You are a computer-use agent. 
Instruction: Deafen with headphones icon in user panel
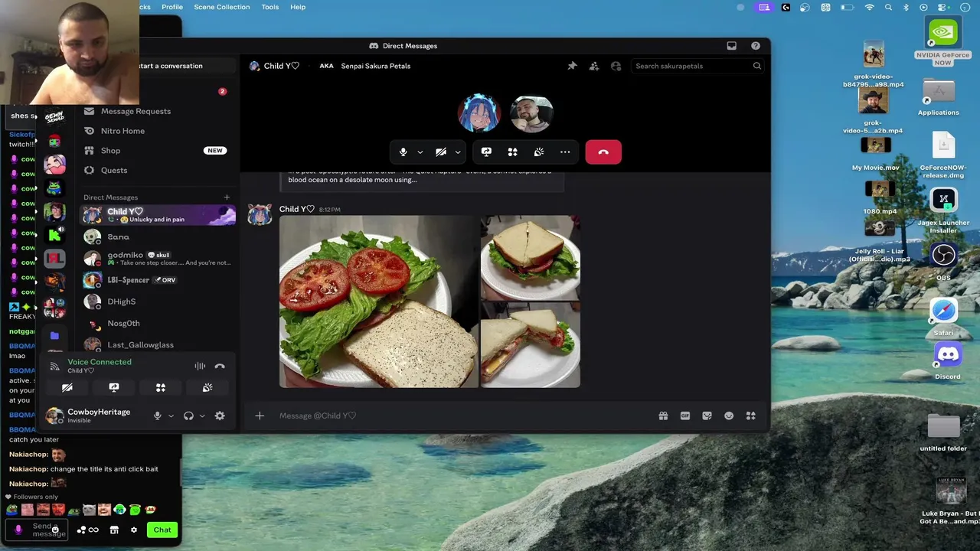point(188,416)
